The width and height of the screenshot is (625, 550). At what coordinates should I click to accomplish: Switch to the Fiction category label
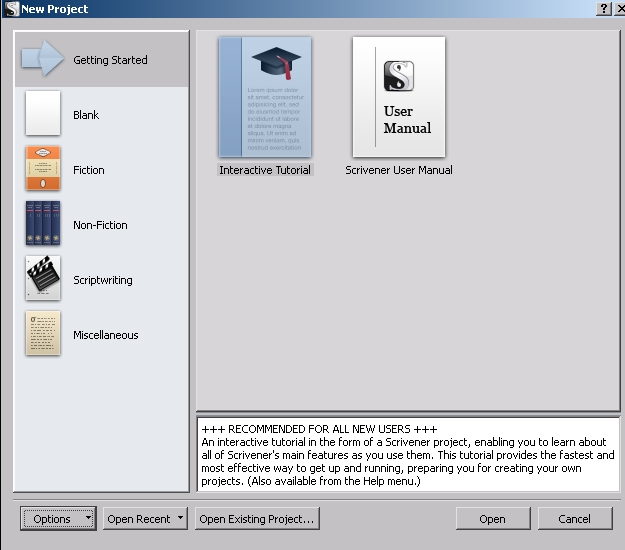click(x=89, y=170)
